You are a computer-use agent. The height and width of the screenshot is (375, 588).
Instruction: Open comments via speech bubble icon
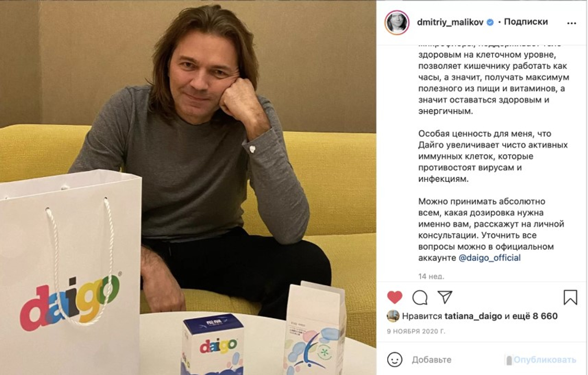pos(420,297)
